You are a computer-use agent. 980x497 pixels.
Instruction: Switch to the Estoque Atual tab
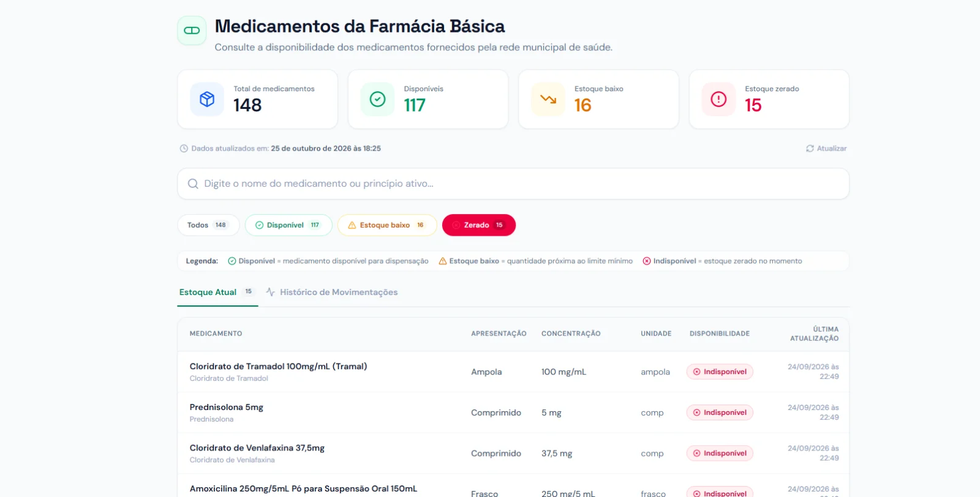pyautogui.click(x=217, y=293)
